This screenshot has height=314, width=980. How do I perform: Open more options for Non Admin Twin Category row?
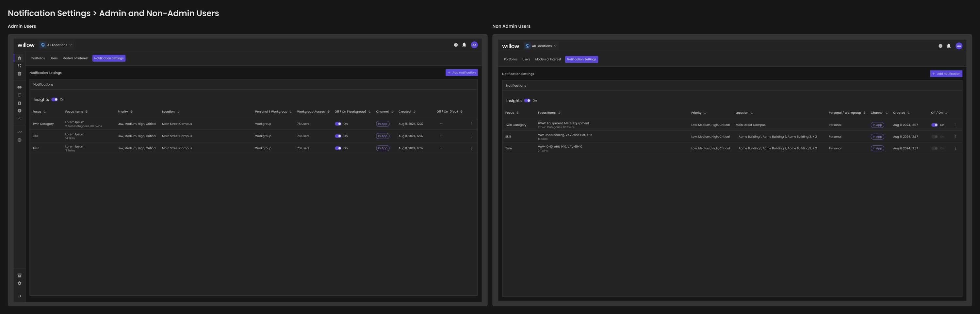[x=955, y=125]
